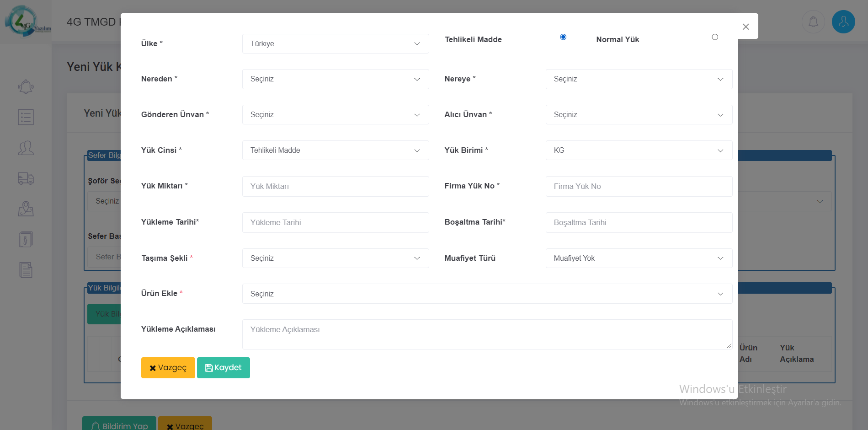Open the Yük Birimi dropdown showing KG

[x=639, y=150]
